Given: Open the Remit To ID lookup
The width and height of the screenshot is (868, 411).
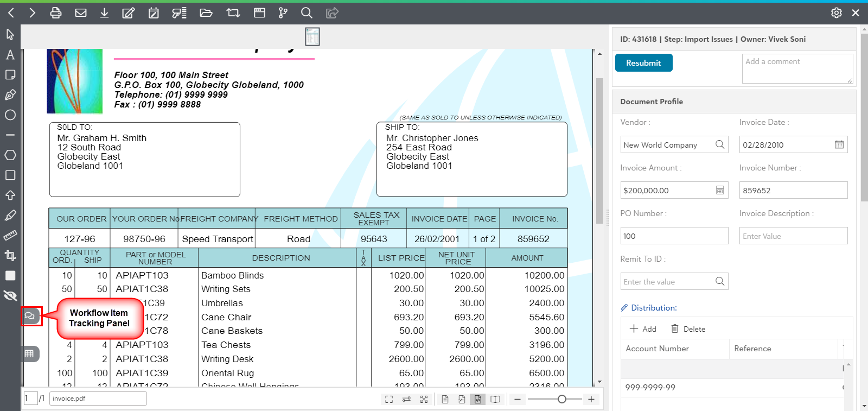Looking at the screenshot, I should (719, 281).
